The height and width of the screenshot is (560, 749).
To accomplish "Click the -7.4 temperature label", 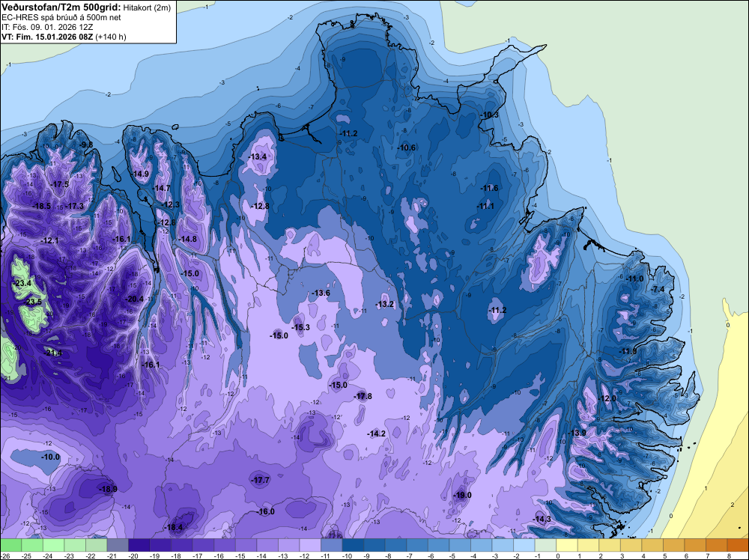I will pyautogui.click(x=658, y=289).
